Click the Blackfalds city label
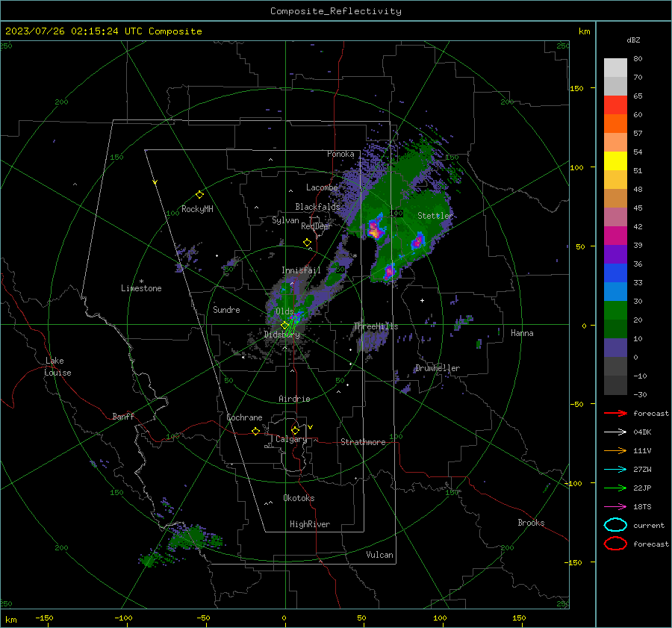Image resolution: width=672 pixels, height=628 pixels. (317, 207)
